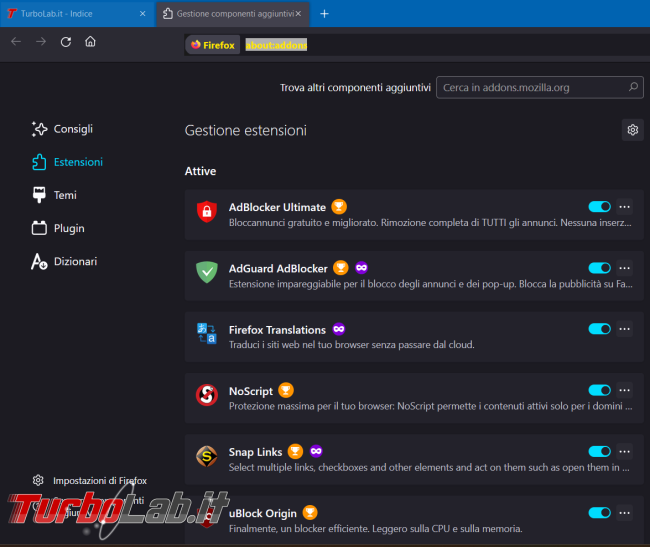The image size is (650, 547).
Task: Open more options for NoScript
Action: [625, 390]
